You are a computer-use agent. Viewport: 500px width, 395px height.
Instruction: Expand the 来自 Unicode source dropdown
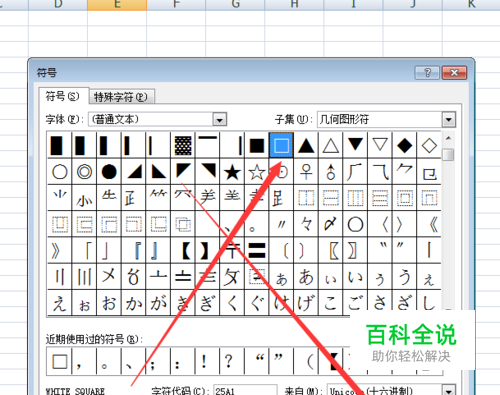449,390
